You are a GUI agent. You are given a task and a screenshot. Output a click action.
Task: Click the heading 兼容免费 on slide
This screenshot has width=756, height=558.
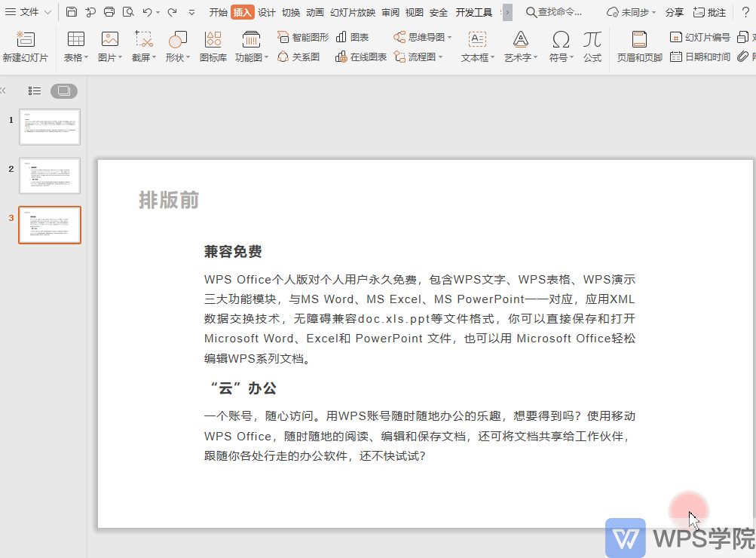click(x=233, y=251)
